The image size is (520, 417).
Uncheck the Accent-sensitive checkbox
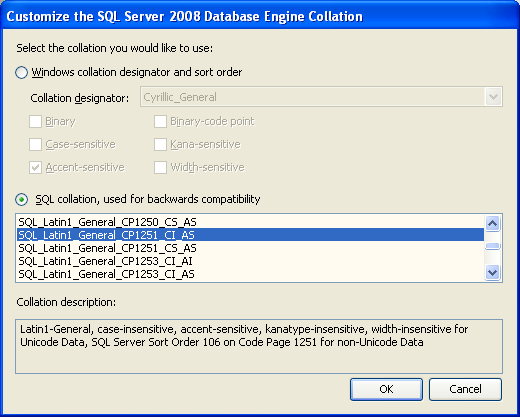(x=35, y=167)
